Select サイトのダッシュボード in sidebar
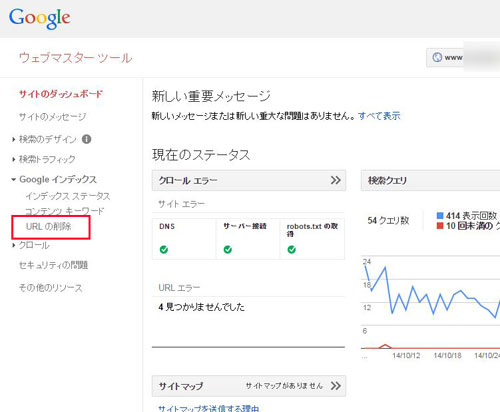The height and width of the screenshot is (412, 500). point(61,94)
